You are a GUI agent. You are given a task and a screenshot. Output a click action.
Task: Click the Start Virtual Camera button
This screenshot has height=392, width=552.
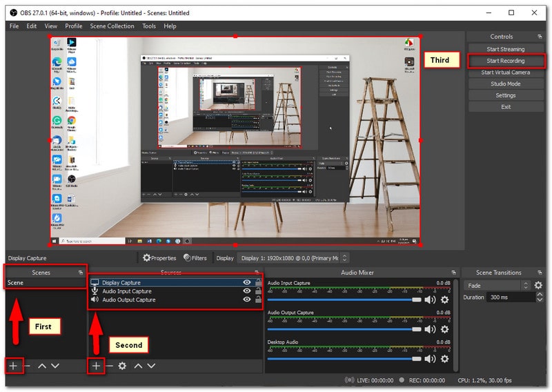(x=506, y=72)
